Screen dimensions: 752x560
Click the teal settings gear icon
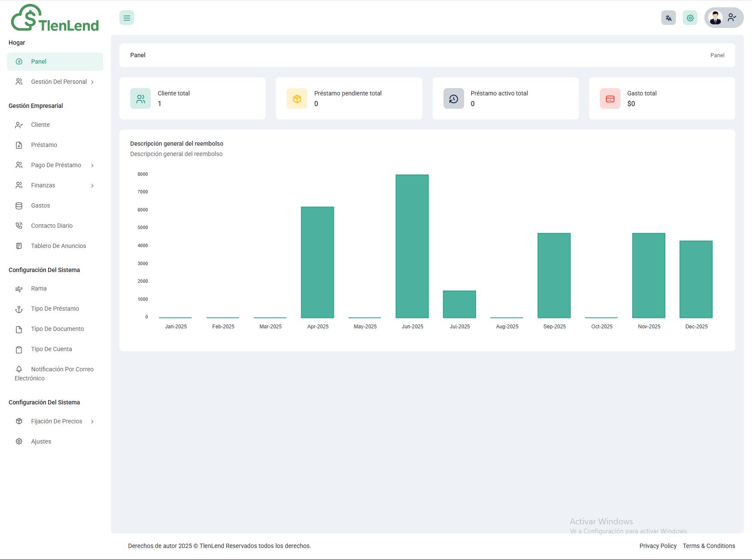click(x=690, y=18)
